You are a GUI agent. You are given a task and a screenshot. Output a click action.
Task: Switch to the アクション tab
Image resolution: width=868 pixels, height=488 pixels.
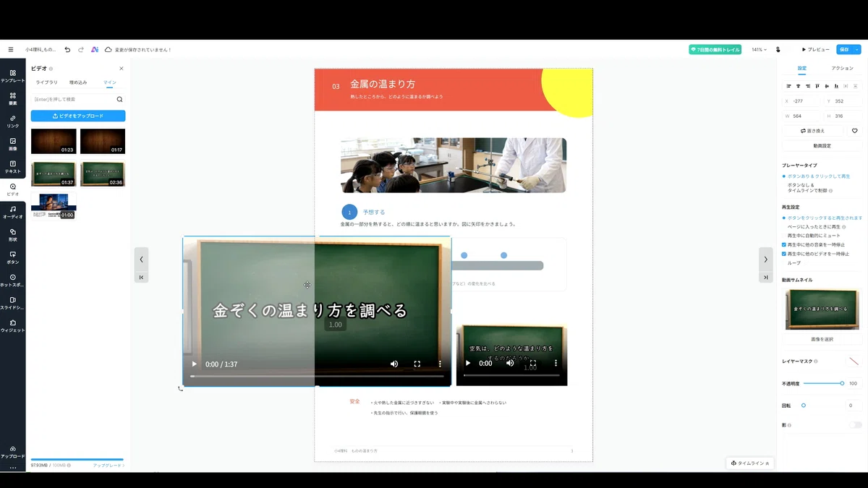coord(842,69)
